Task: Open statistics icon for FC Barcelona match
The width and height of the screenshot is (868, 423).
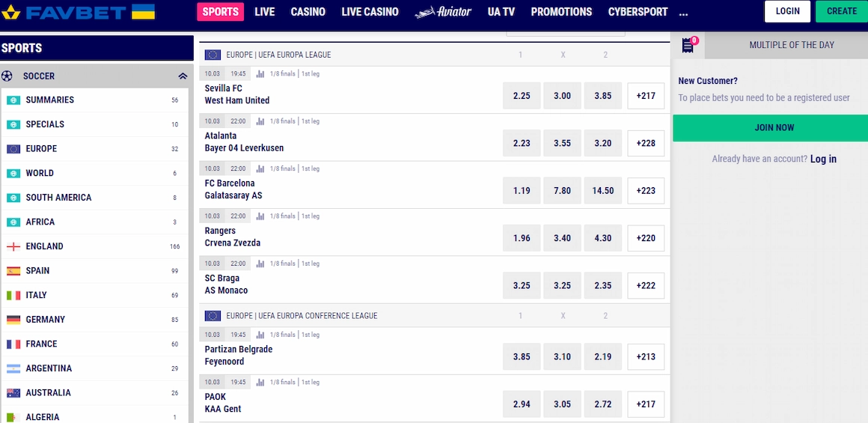Action: (x=260, y=169)
